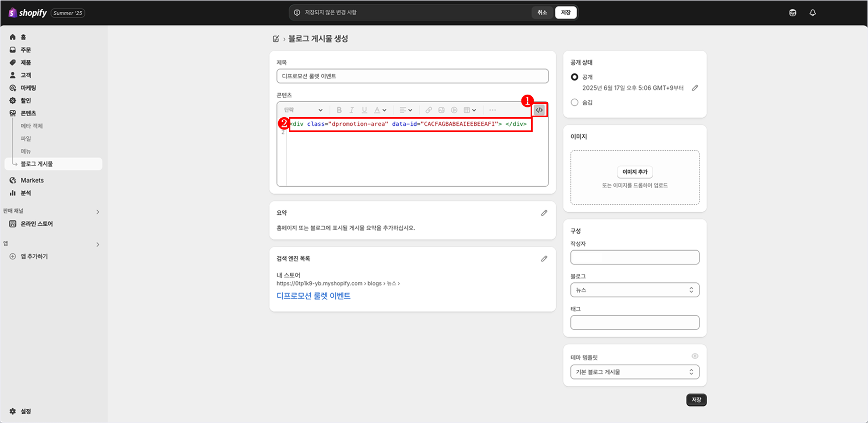Edit the 검색 엔진 목록 listing

click(544, 259)
